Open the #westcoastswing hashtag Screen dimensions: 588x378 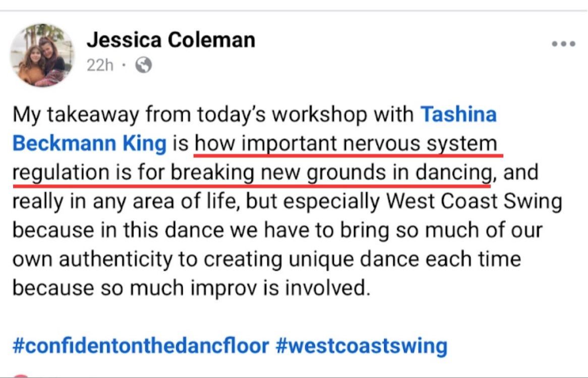point(362,346)
